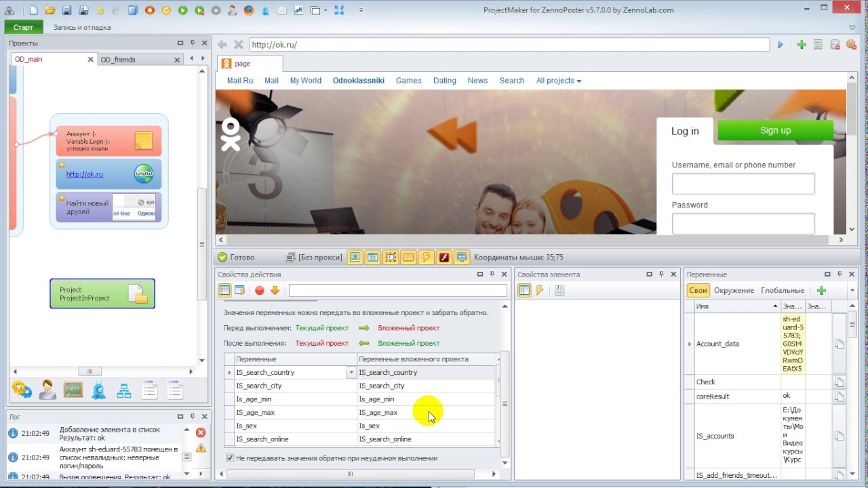Undo the last action with yellow arrow
This screenshot has height=488, width=868.
(100, 10)
